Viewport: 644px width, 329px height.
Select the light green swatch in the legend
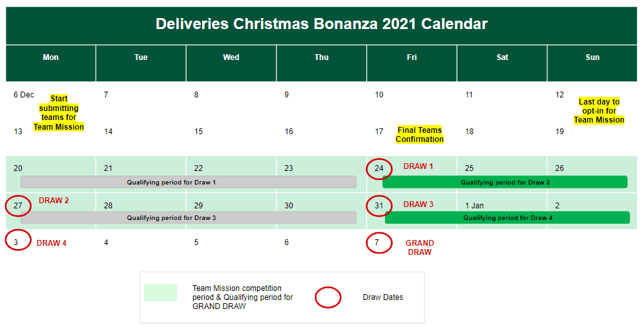[x=160, y=293]
